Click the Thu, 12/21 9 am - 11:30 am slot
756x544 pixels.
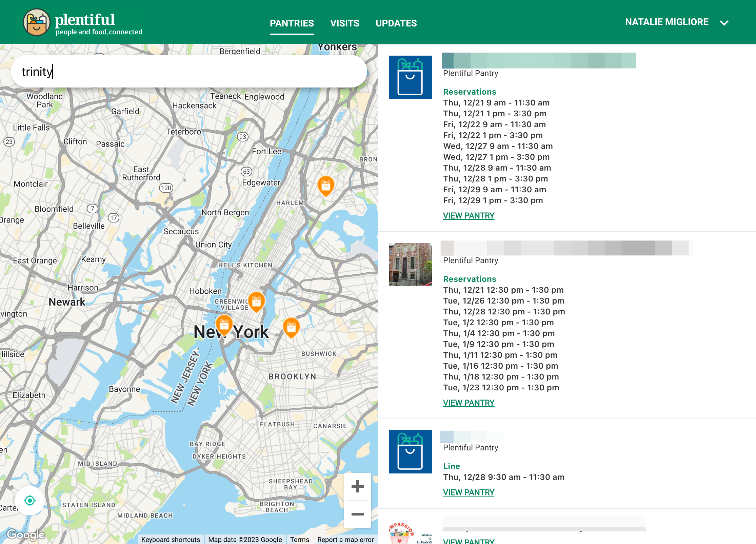pyautogui.click(x=496, y=103)
